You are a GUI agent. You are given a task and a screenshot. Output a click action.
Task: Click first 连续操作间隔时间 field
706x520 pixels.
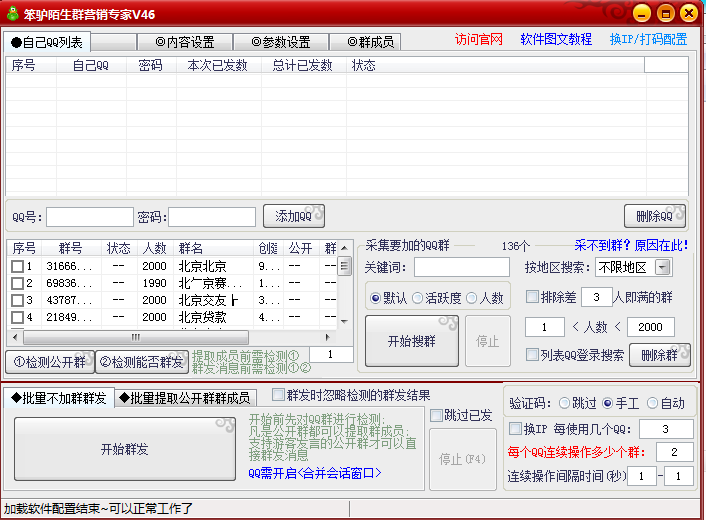pos(642,476)
